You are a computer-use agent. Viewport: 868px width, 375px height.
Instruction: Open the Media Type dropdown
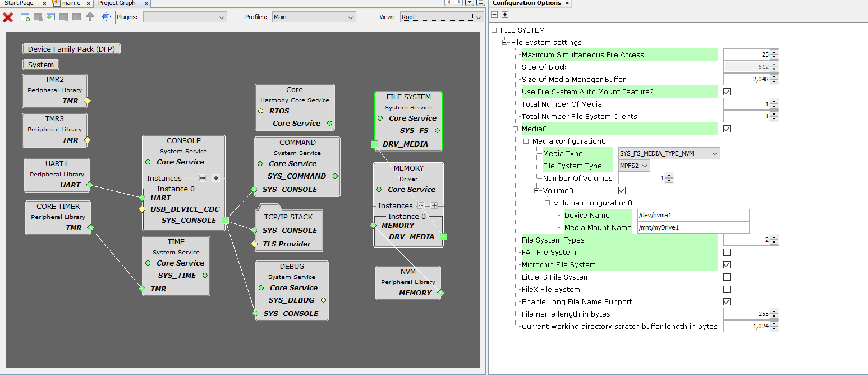[x=668, y=154]
